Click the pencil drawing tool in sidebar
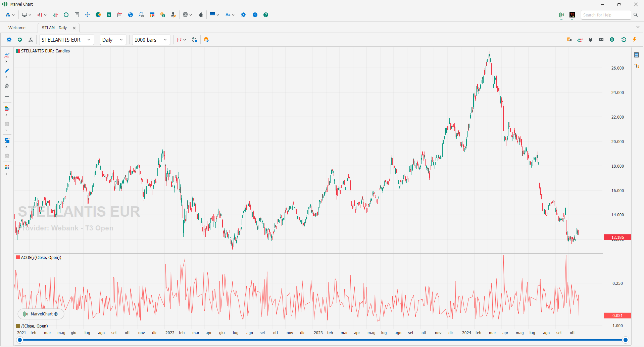Image resolution: width=644 pixels, height=347 pixels. tap(7, 71)
